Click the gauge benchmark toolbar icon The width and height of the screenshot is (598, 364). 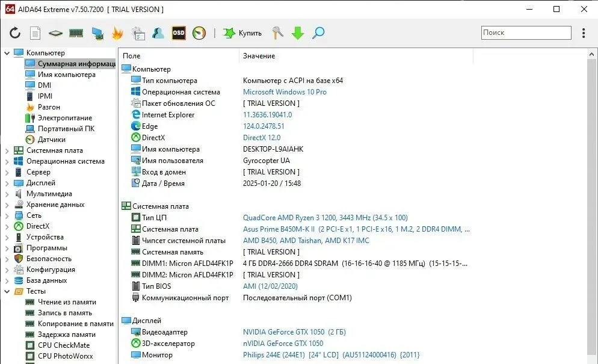click(x=199, y=33)
